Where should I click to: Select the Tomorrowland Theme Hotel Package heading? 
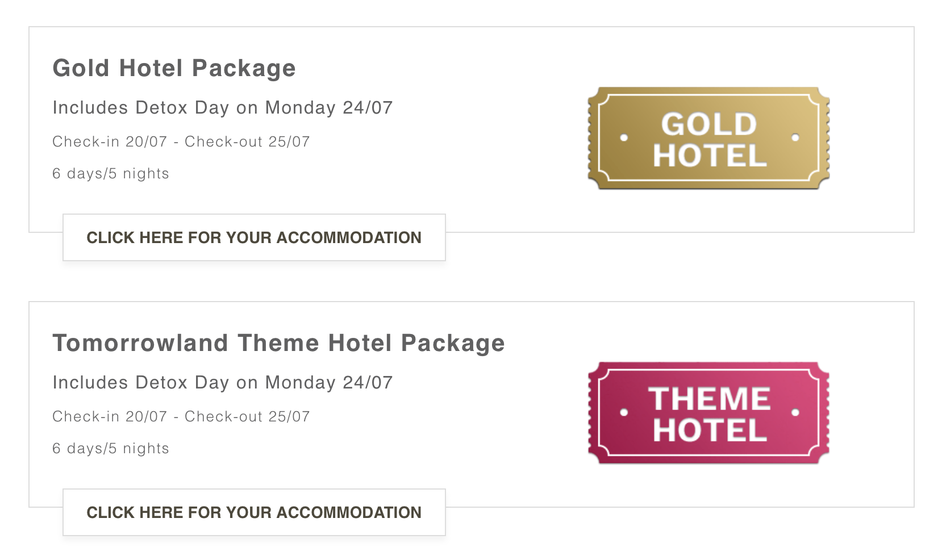[x=278, y=344]
